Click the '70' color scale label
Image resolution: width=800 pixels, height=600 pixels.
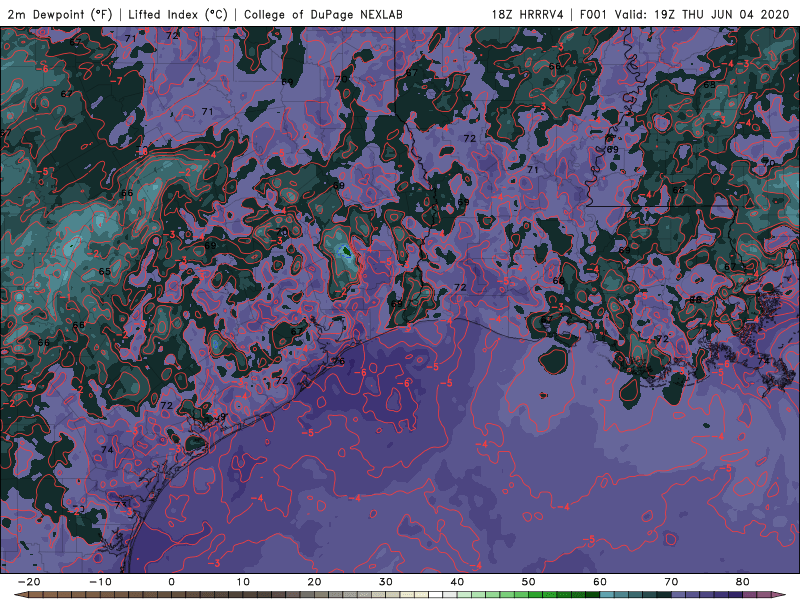coord(671,582)
